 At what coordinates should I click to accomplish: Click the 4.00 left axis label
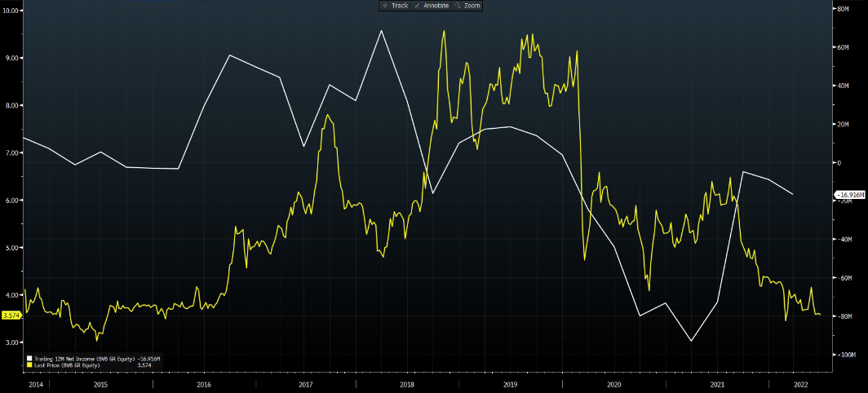tap(13, 296)
